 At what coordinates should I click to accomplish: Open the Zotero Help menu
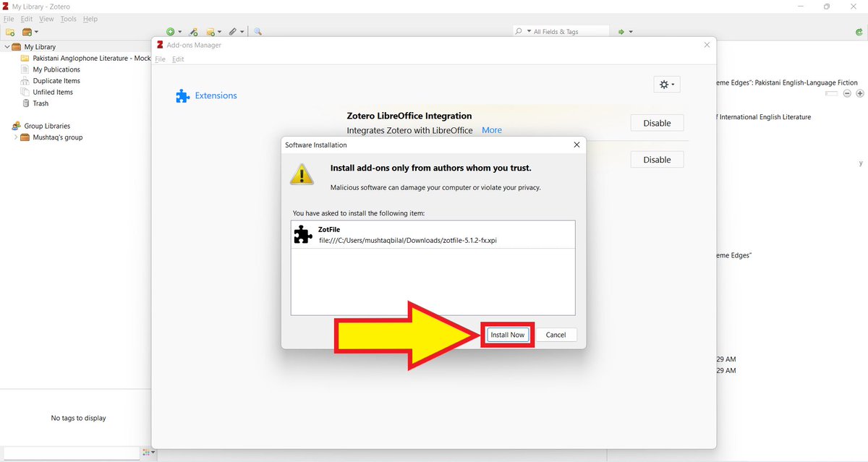click(90, 19)
